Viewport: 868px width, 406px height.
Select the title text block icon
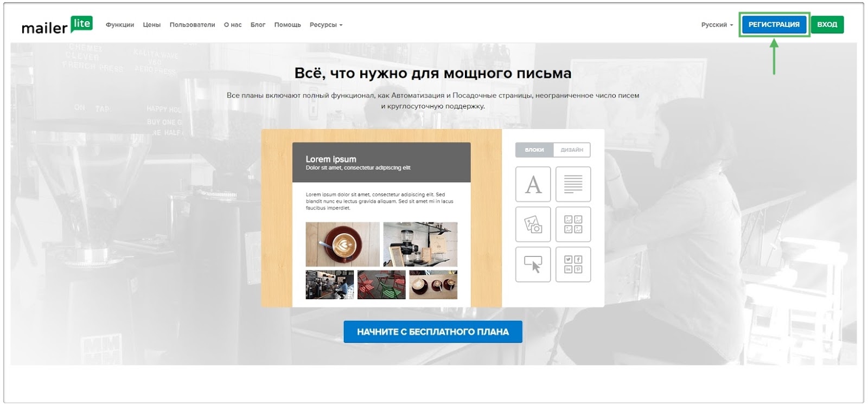pos(533,184)
